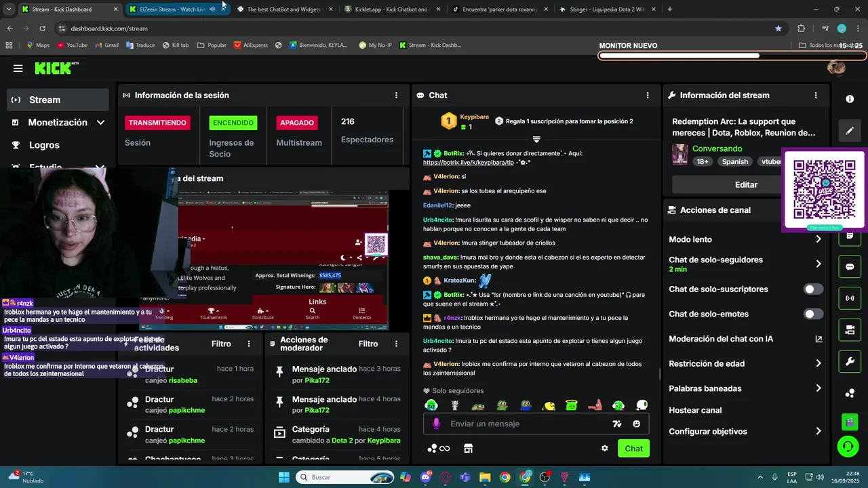Open the chat bubble icon in right sidebar
The width and height of the screenshot is (868, 488).
pos(850,266)
